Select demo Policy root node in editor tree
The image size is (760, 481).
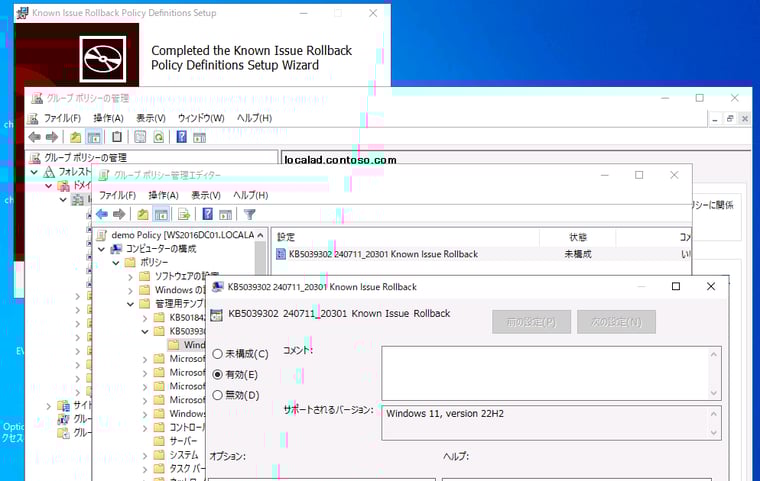point(182,235)
